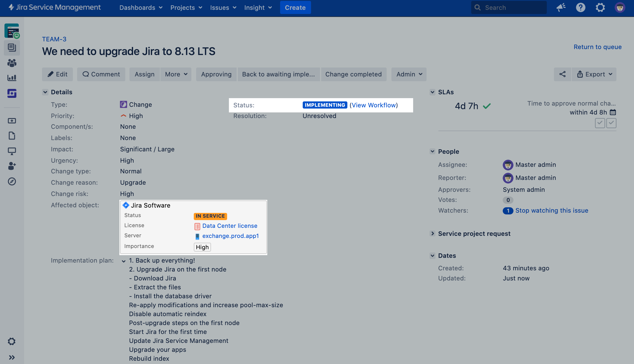This screenshot has height=364, width=634.
Task: Toggle the first SLA checkmark box
Action: [600, 123]
